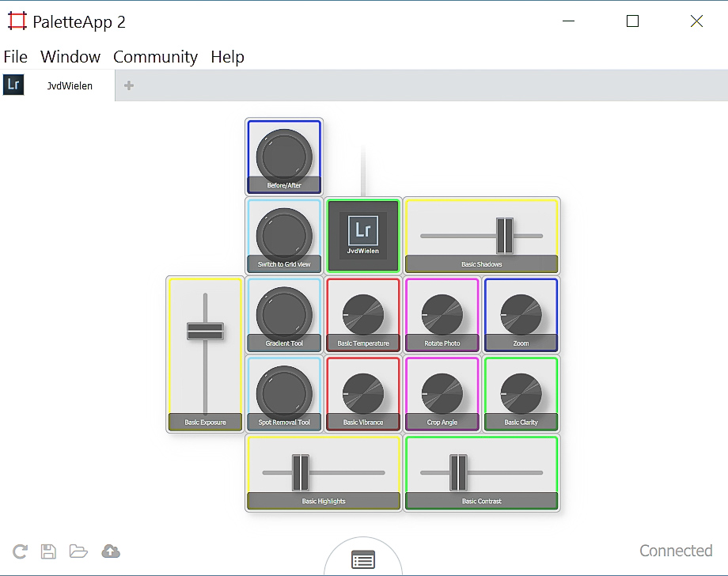
Task: Click the Zoom label text
Action: coord(521,343)
